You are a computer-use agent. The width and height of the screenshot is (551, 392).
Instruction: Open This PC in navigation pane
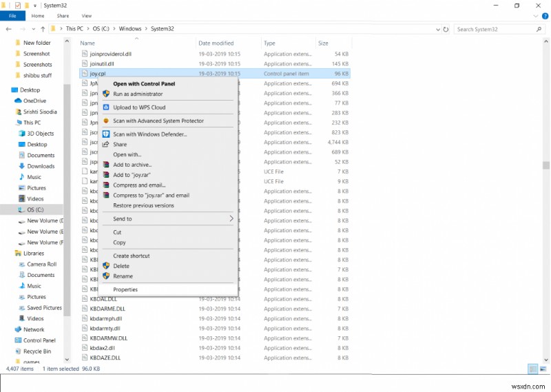[x=32, y=123]
